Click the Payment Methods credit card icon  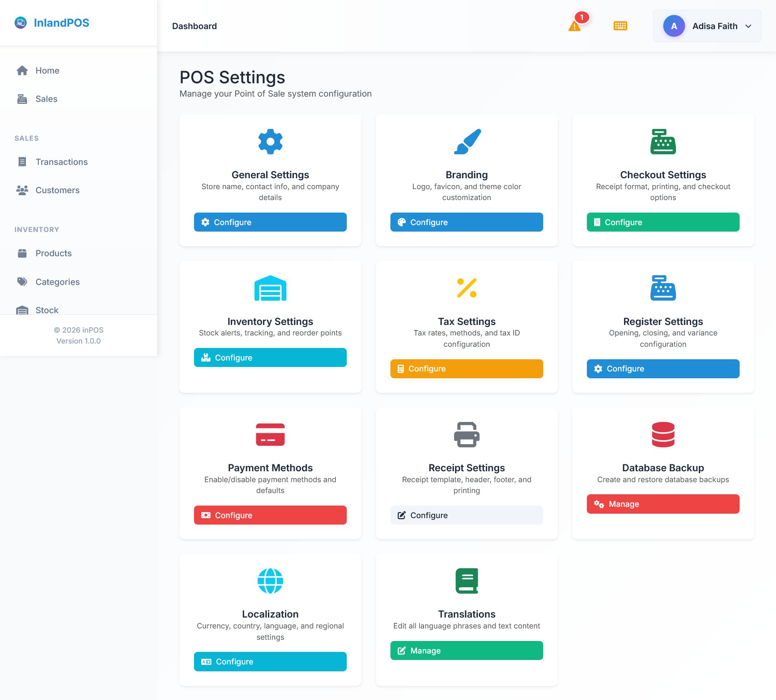[x=270, y=434]
